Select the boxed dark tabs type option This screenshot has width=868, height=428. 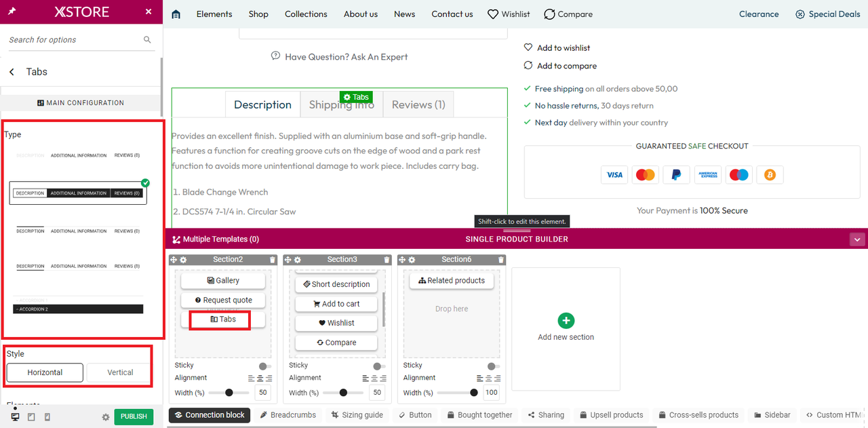tap(78, 193)
